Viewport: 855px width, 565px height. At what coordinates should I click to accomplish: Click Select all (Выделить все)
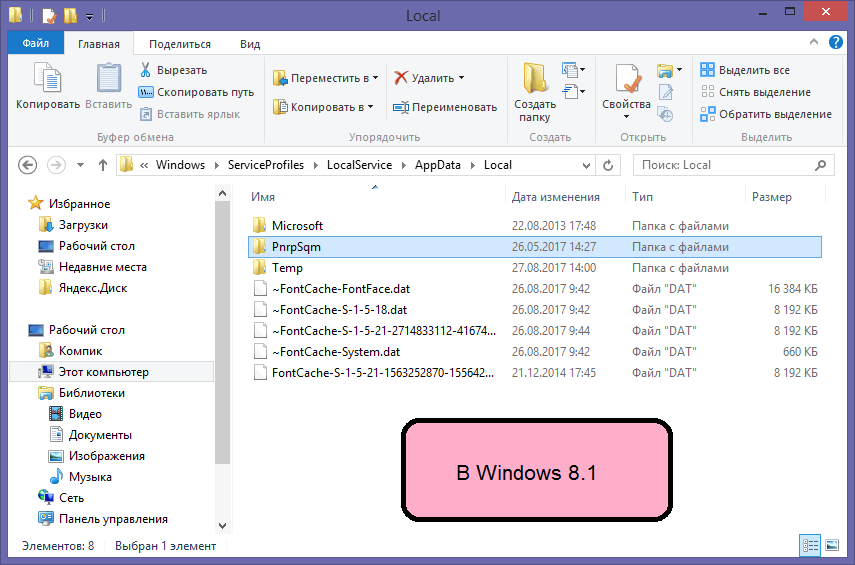[745, 70]
